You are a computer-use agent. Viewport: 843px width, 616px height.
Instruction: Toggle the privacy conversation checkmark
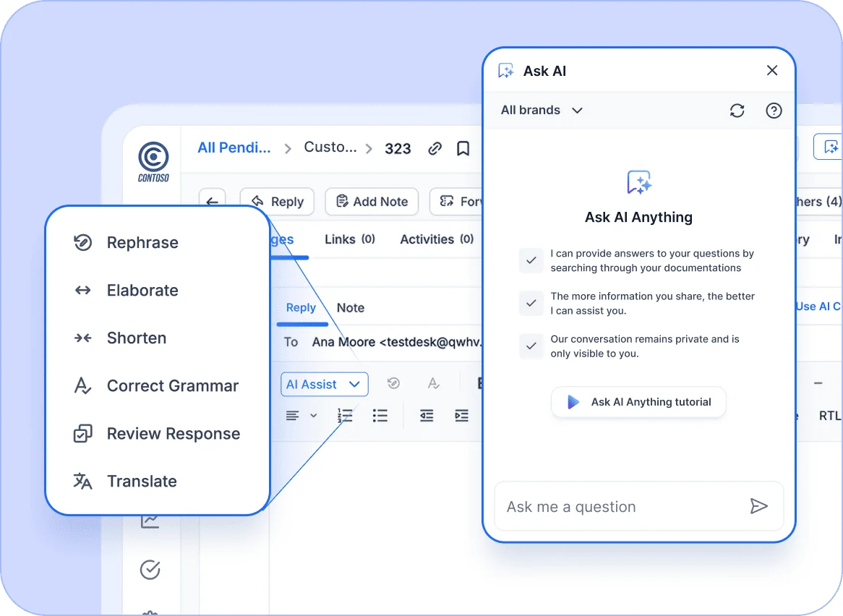click(x=531, y=346)
